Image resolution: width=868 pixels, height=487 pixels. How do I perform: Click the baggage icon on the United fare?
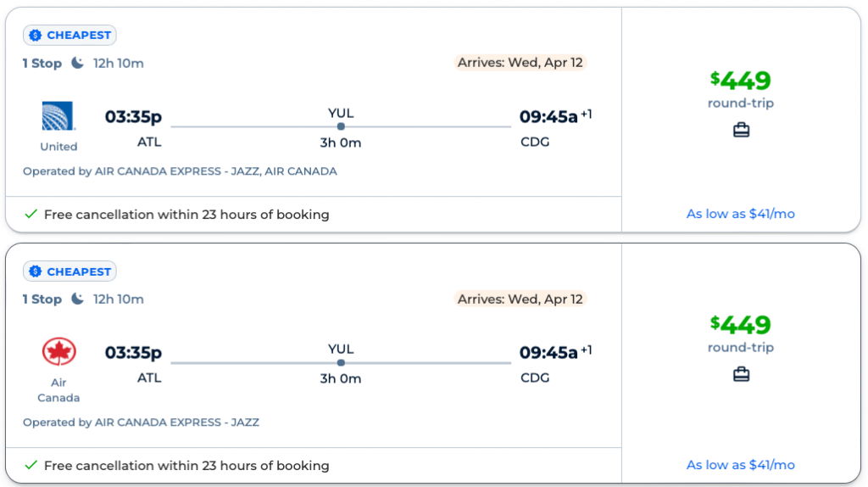point(741,130)
